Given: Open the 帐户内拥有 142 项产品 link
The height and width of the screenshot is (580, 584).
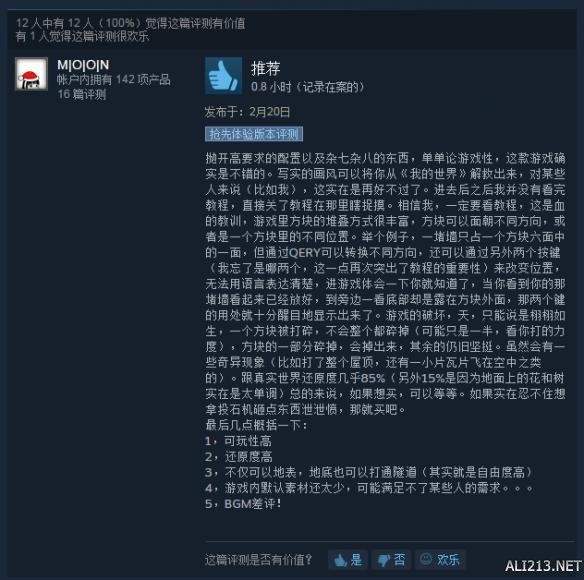Looking at the screenshot, I should pos(114,79).
